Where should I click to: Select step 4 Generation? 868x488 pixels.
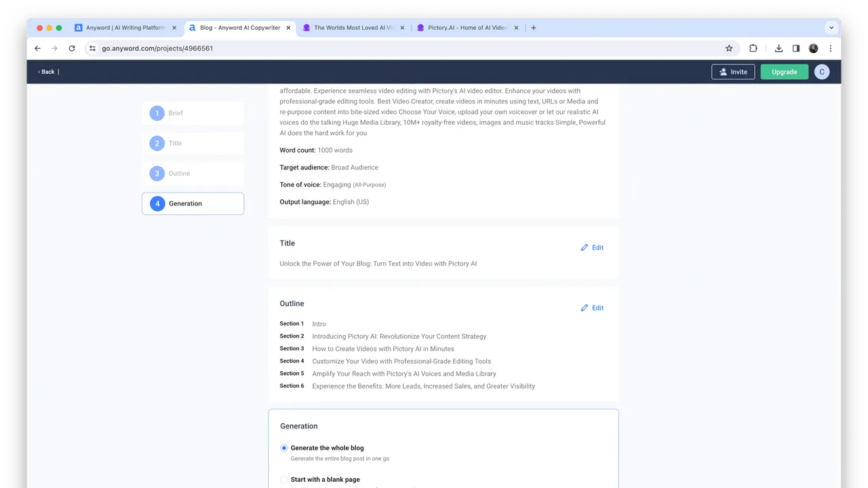click(x=193, y=203)
